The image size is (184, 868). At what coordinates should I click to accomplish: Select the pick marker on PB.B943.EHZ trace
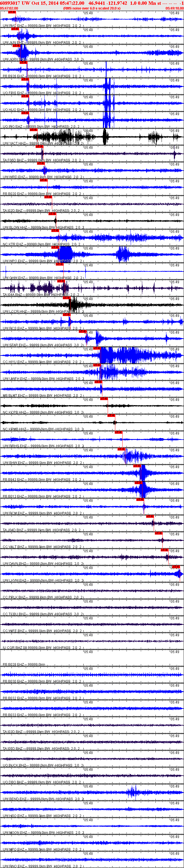pyautogui.click(x=137, y=466)
